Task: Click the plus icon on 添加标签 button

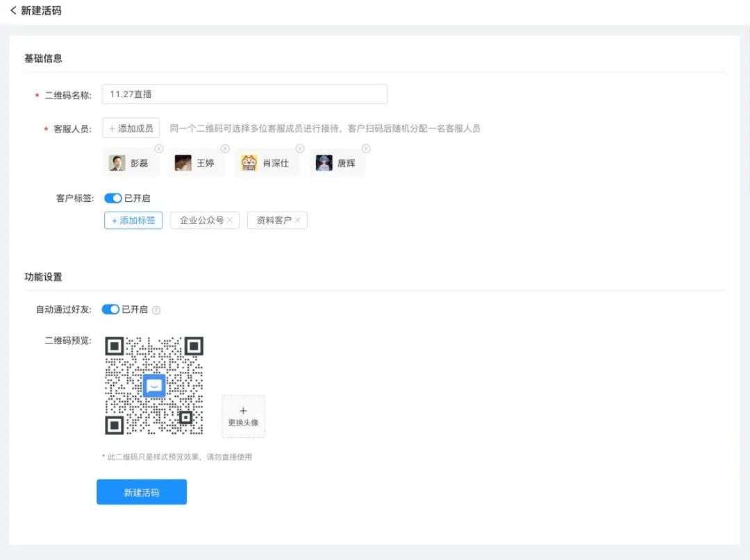Action: 113,220
